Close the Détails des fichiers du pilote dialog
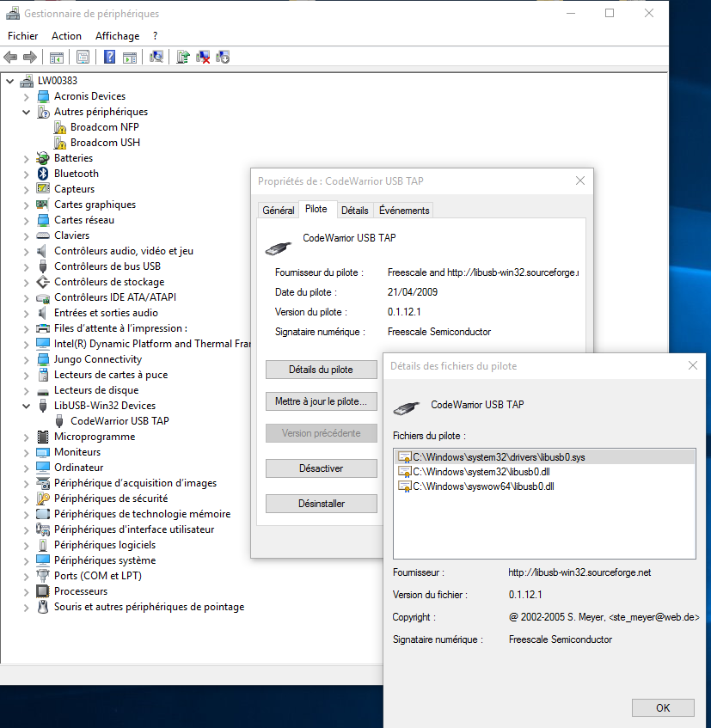 pos(693,366)
